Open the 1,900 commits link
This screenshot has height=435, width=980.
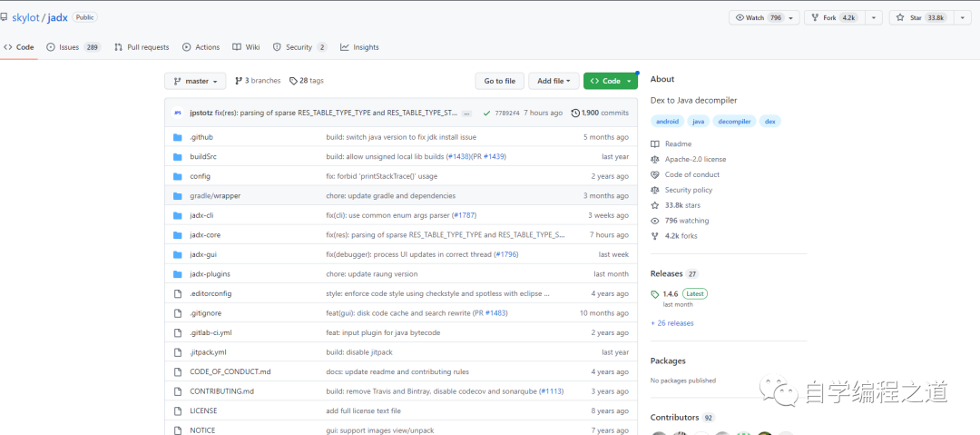tap(600, 114)
